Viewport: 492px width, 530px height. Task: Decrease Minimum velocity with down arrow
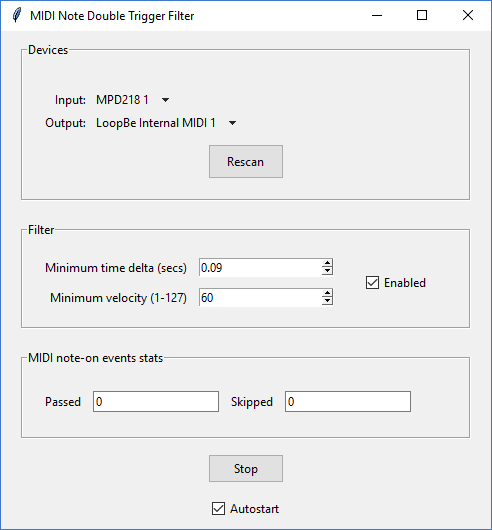[327, 301]
